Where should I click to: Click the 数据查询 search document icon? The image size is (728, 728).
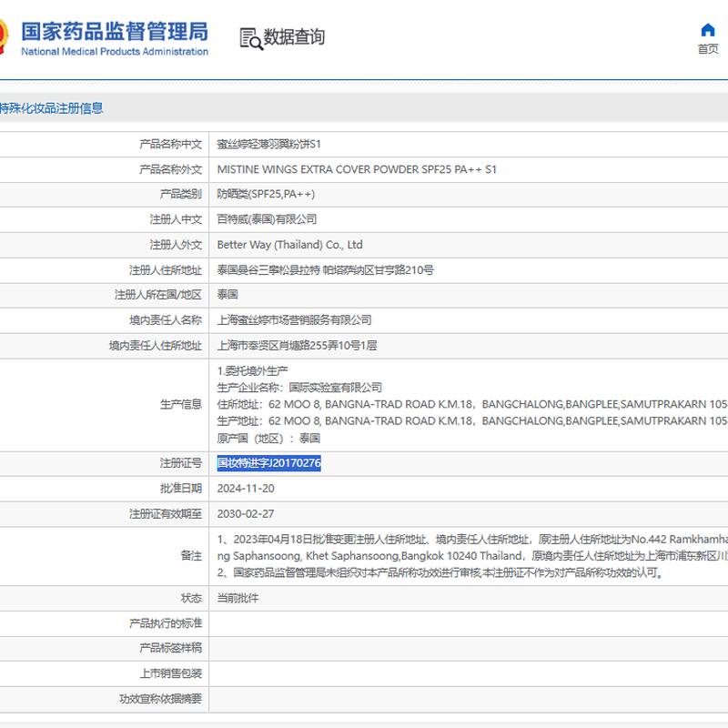coord(250,37)
